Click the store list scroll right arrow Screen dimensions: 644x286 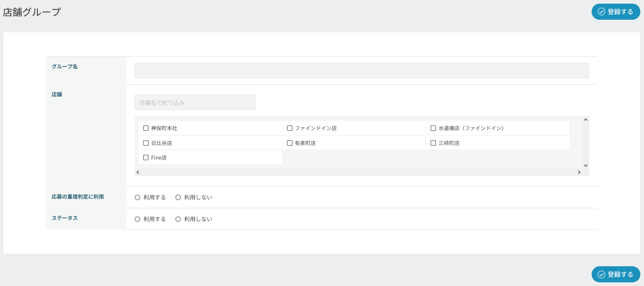point(579,172)
